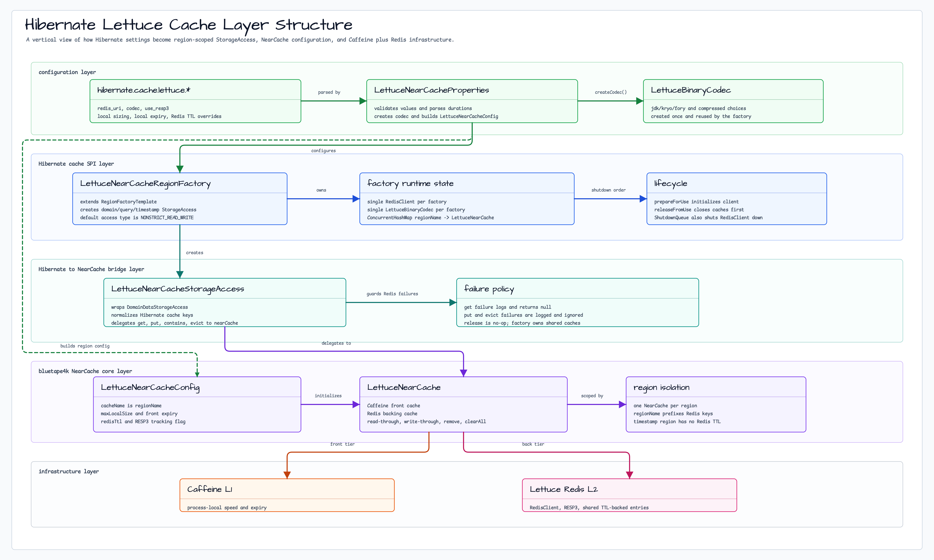Click 'timestamp region has no Redis TTL'
This screenshot has width=934, height=560.
click(x=677, y=422)
